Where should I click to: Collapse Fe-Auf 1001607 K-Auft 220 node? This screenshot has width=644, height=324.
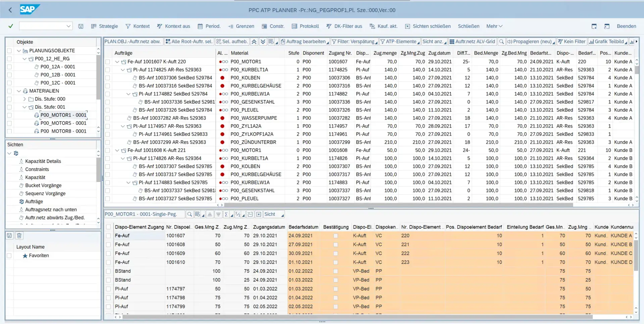click(x=117, y=62)
